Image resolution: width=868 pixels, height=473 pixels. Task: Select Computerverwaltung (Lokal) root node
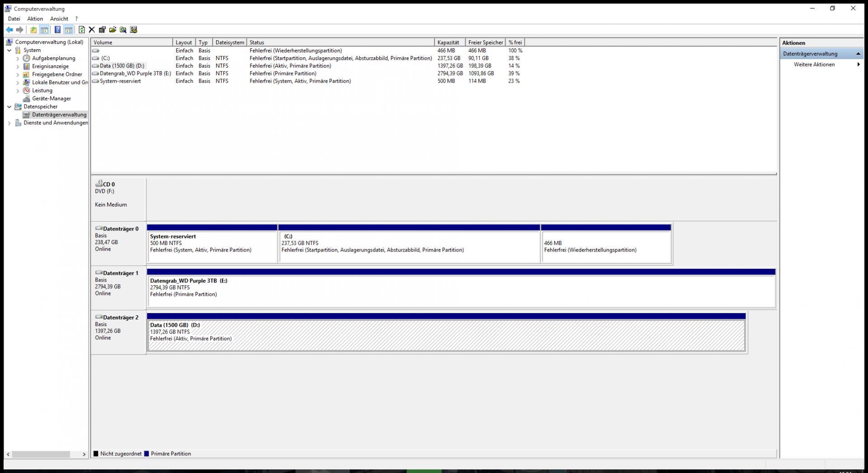click(x=49, y=42)
